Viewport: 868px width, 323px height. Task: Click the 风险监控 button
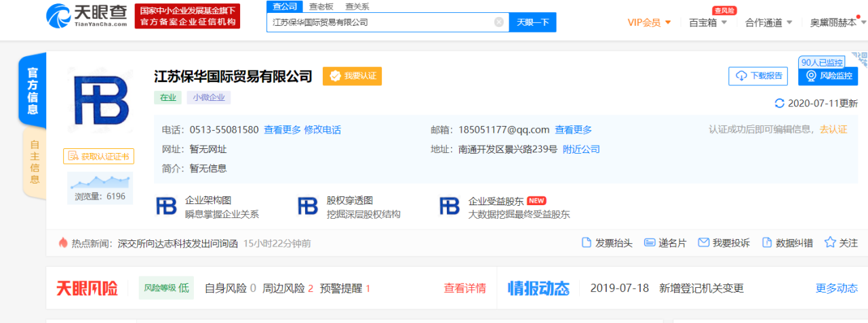click(x=828, y=76)
